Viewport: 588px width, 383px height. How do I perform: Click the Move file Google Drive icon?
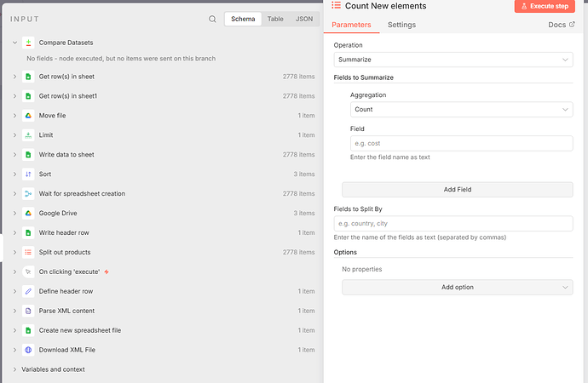(28, 116)
